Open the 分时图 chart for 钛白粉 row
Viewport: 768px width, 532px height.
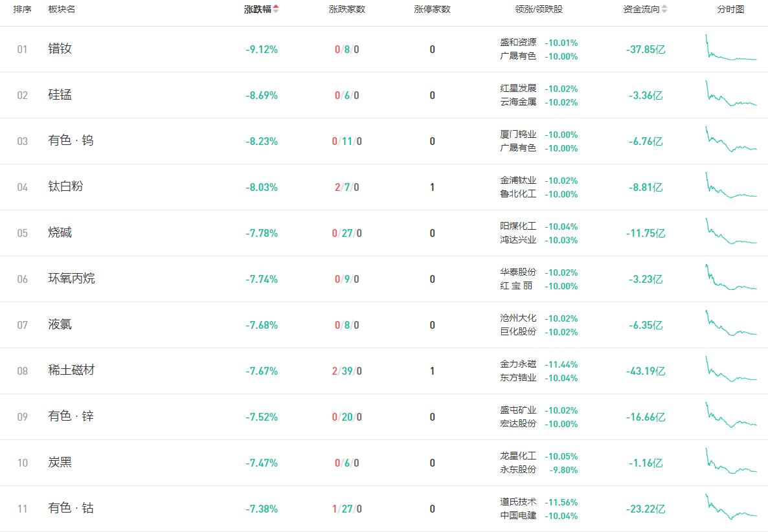[x=731, y=186]
